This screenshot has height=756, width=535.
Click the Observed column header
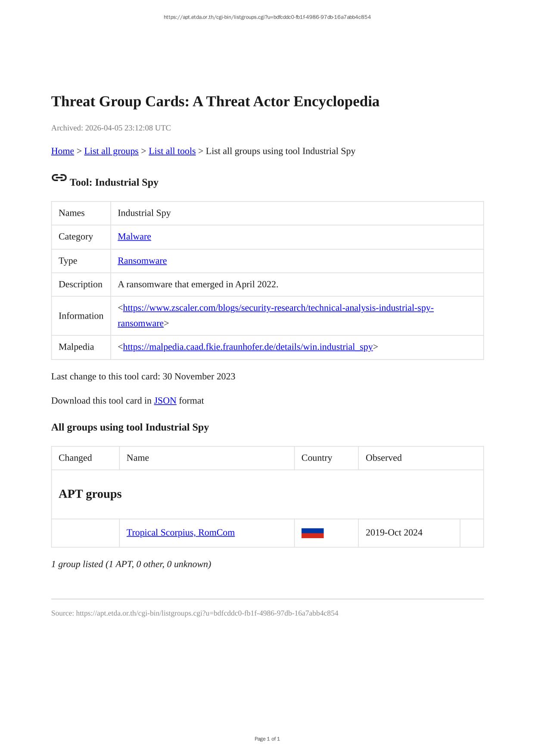tap(383, 458)
